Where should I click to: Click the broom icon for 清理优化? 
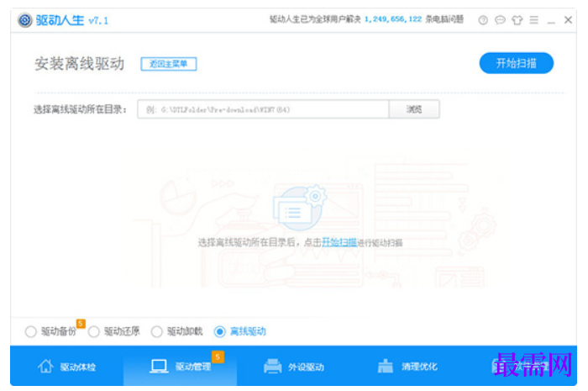click(x=385, y=366)
